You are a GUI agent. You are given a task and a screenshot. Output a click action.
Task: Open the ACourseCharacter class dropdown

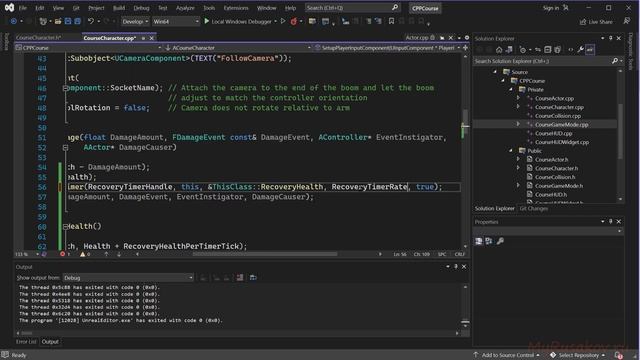238,48
